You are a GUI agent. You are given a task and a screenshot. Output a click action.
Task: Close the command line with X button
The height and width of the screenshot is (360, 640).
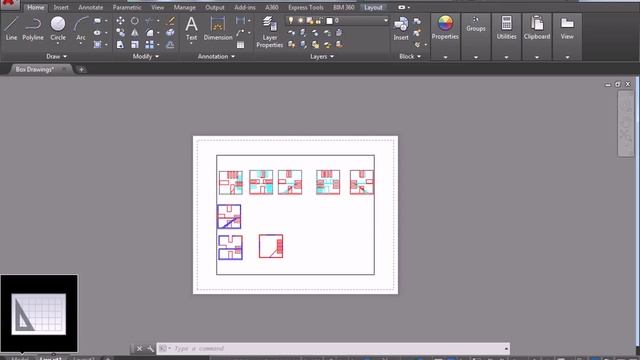click(139, 349)
